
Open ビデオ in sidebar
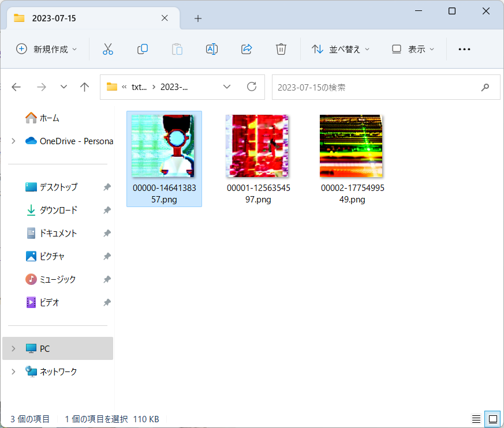pyautogui.click(x=42, y=302)
